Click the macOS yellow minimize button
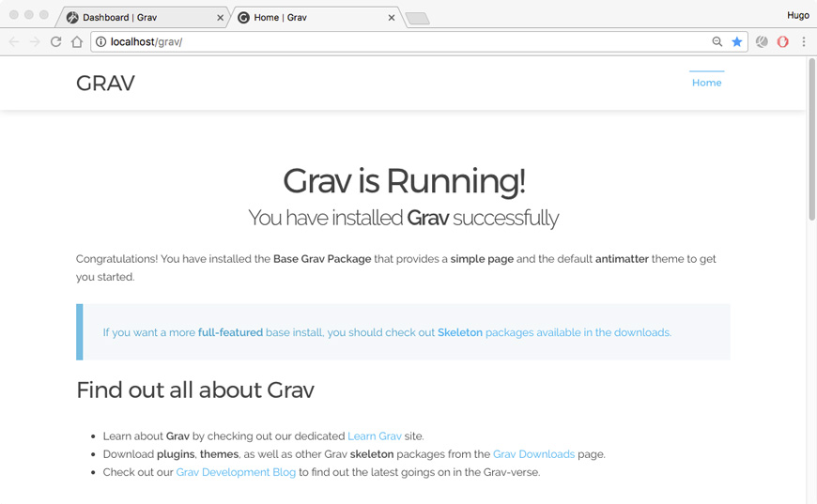This screenshot has width=817, height=504. tap(29, 15)
